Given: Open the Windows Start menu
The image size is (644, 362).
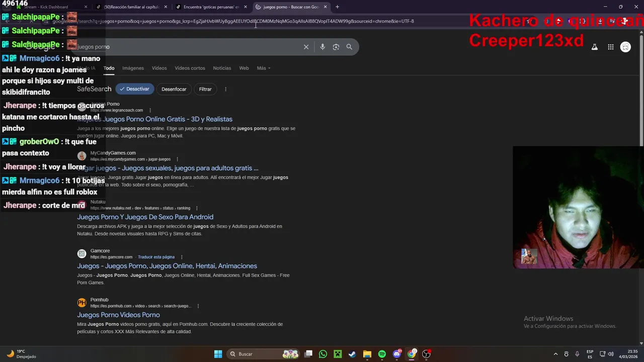Looking at the screenshot, I should (218, 354).
